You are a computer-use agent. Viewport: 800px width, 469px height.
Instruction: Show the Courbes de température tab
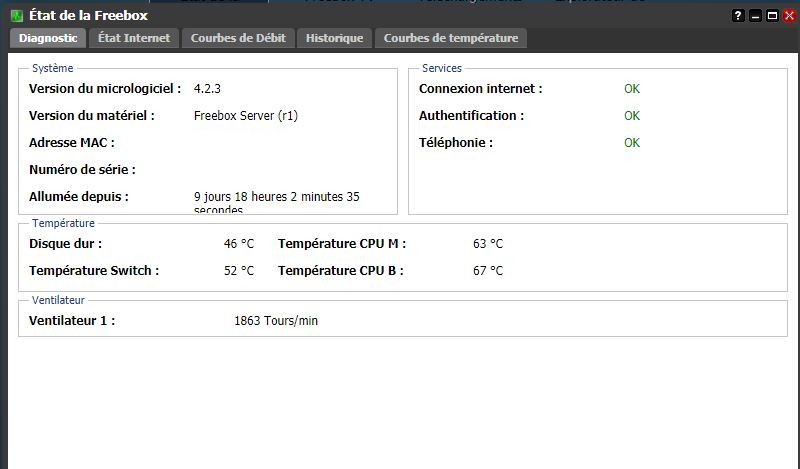451,38
